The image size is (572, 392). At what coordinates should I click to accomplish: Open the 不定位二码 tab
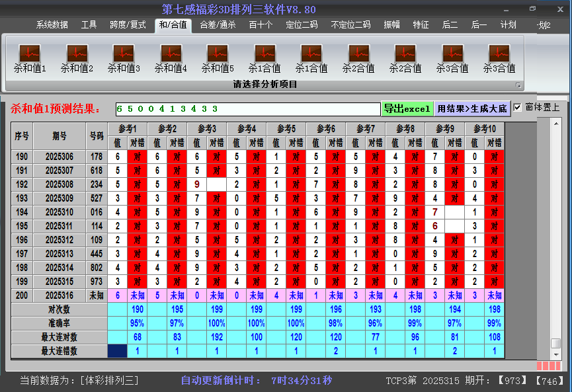point(350,25)
